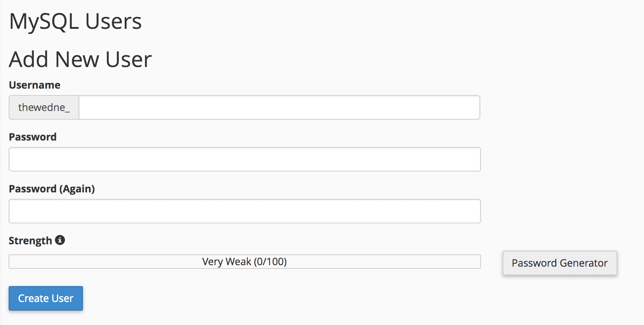Screen dimensions: 644x325
Task: Submit the form with the blue Create User button
Action: click(46, 298)
